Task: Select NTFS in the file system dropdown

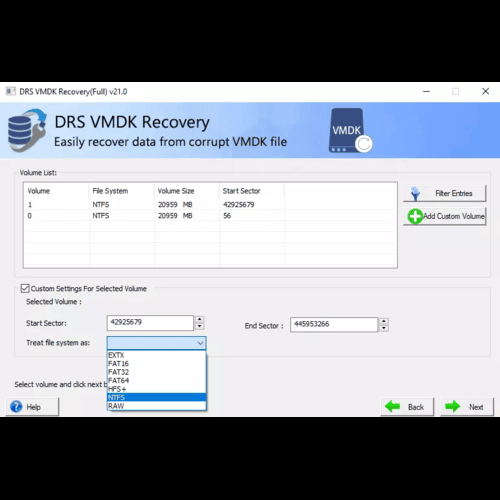Action: (157, 397)
